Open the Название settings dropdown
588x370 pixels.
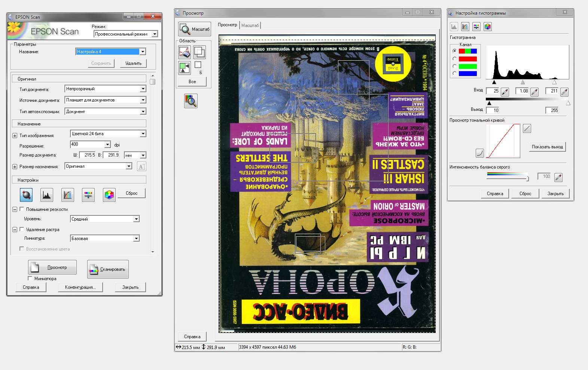110,52
